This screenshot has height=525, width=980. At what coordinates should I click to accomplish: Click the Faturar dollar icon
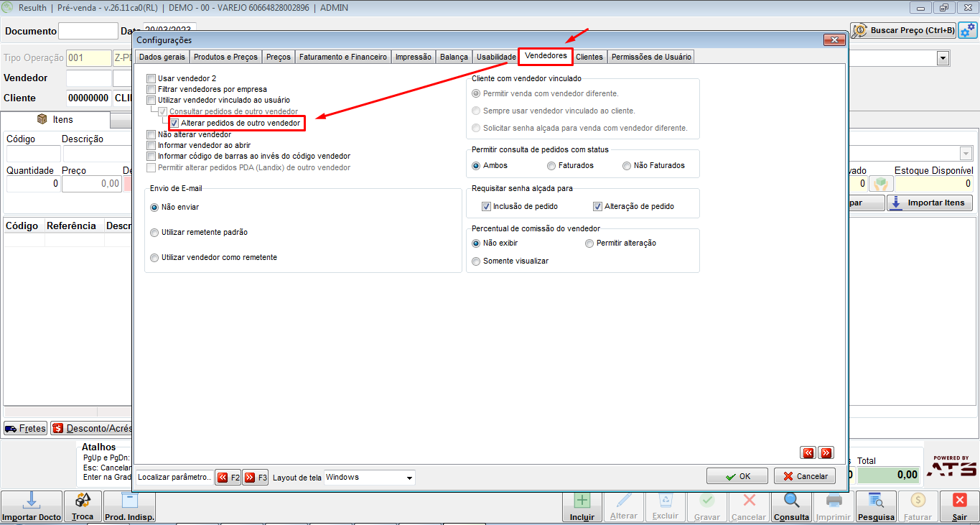pos(918,501)
